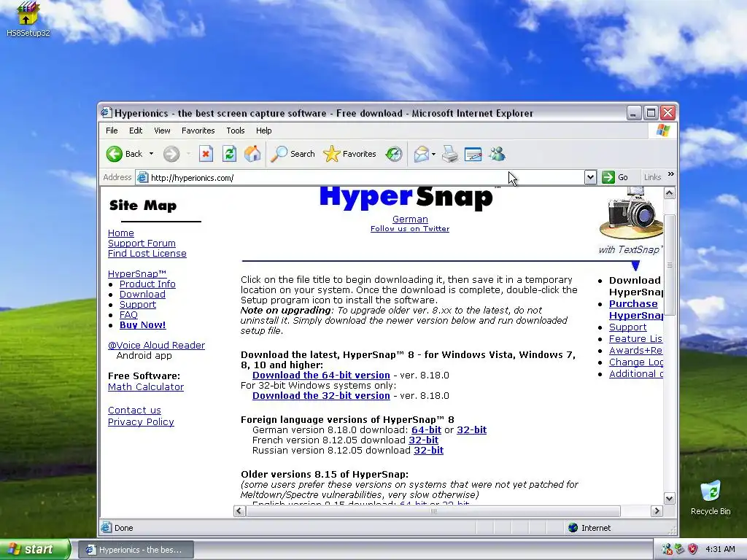Open the History clock icon
The image size is (747, 560).
(394, 154)
